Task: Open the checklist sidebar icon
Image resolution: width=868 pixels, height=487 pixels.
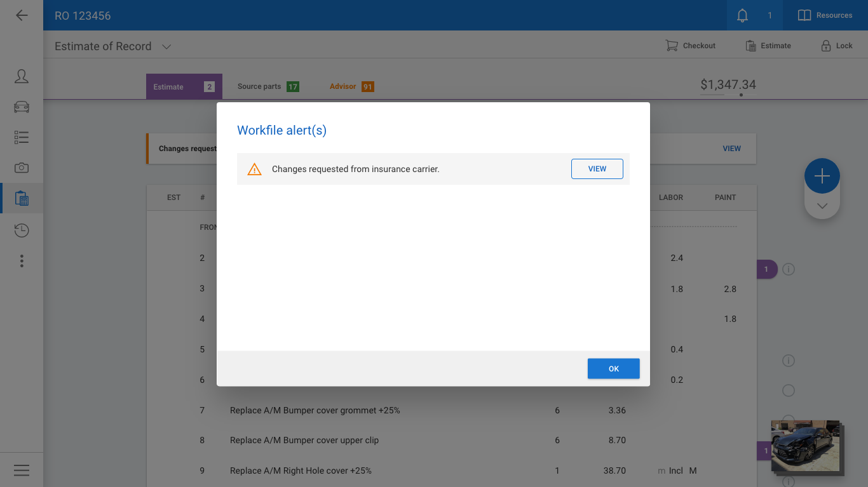Action: [x=22, y=137]
